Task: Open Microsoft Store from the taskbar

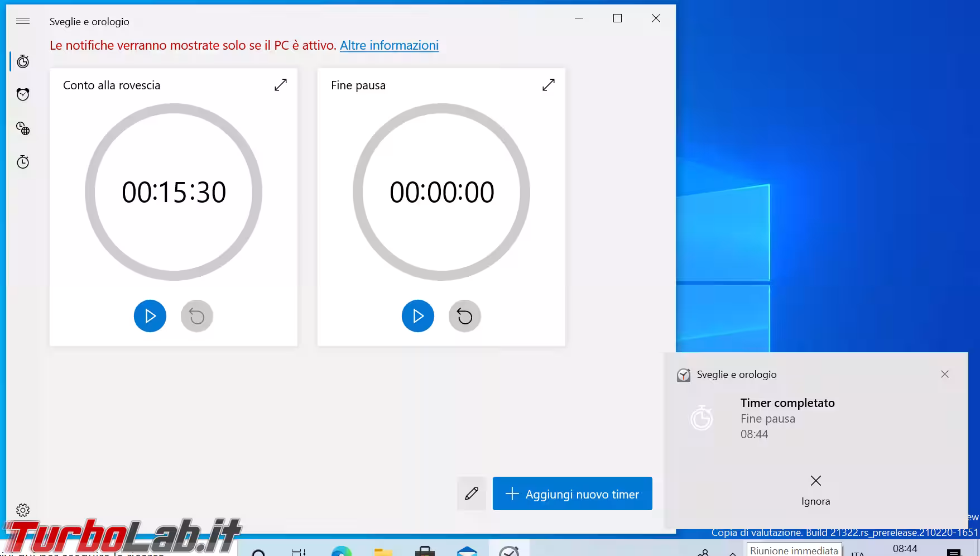Action: tap(425, 551)
